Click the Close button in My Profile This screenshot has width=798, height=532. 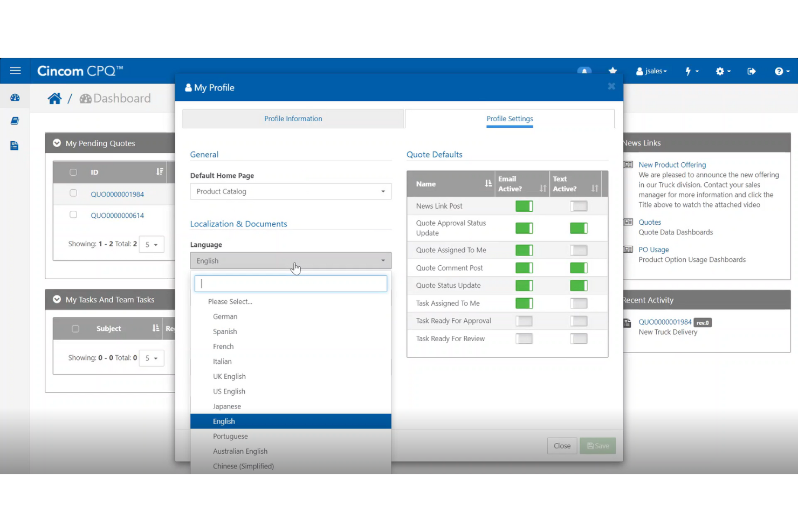click(x=562, y=446)
